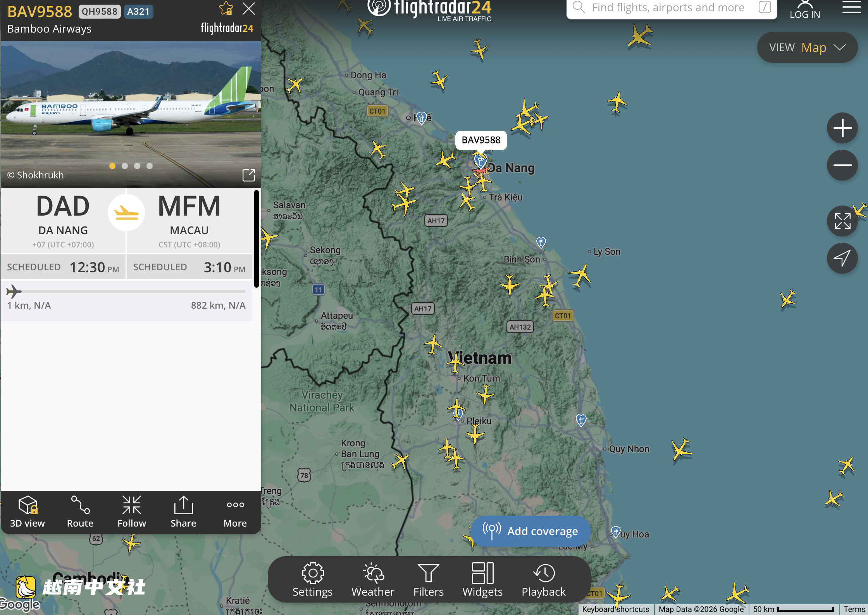The width and height of the screenshot is (868, 615).
Task: Open the Widgets menu
Action: pos(482,580)
